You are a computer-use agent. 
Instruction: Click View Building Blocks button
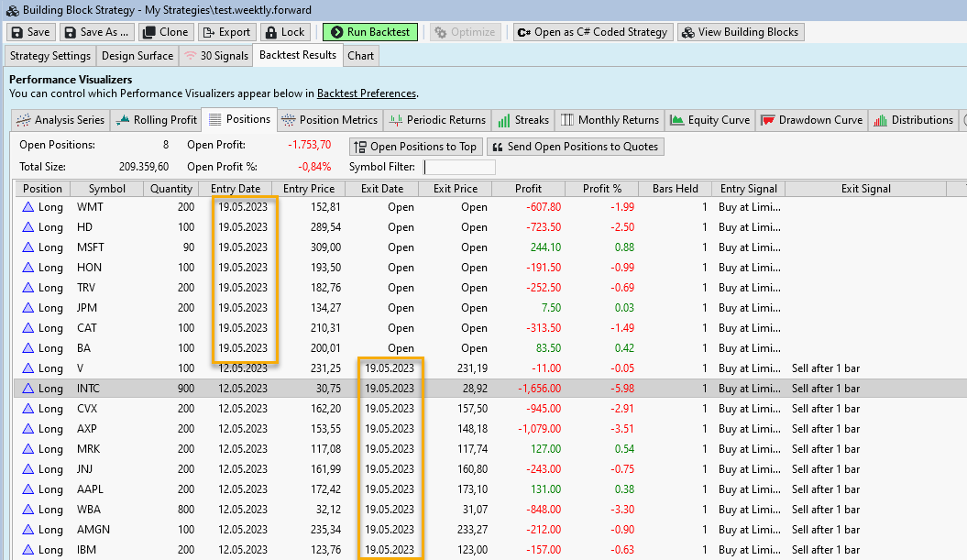click(x=740, y=32)
